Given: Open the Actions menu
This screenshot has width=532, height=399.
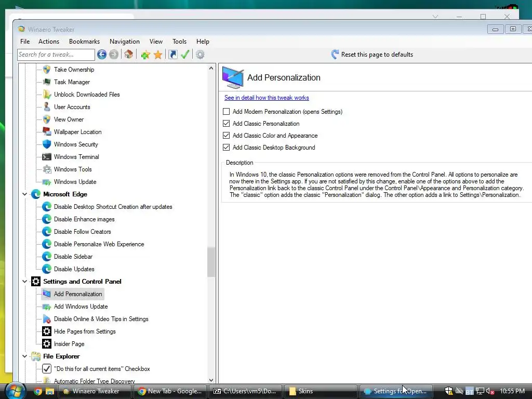Looking at the screenshot, I should coord(49,42).
